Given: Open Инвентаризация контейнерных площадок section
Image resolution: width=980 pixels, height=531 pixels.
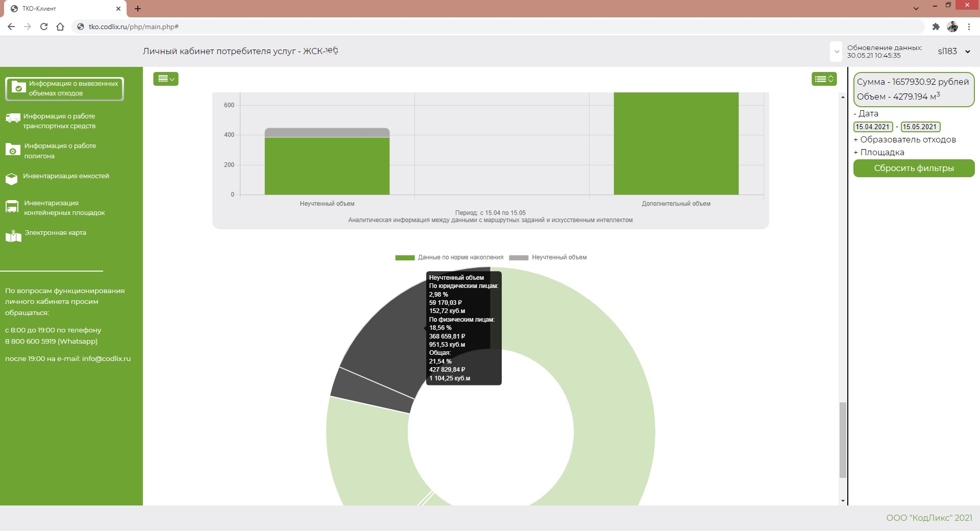Looking at the screenshot, I should [64, 208].
